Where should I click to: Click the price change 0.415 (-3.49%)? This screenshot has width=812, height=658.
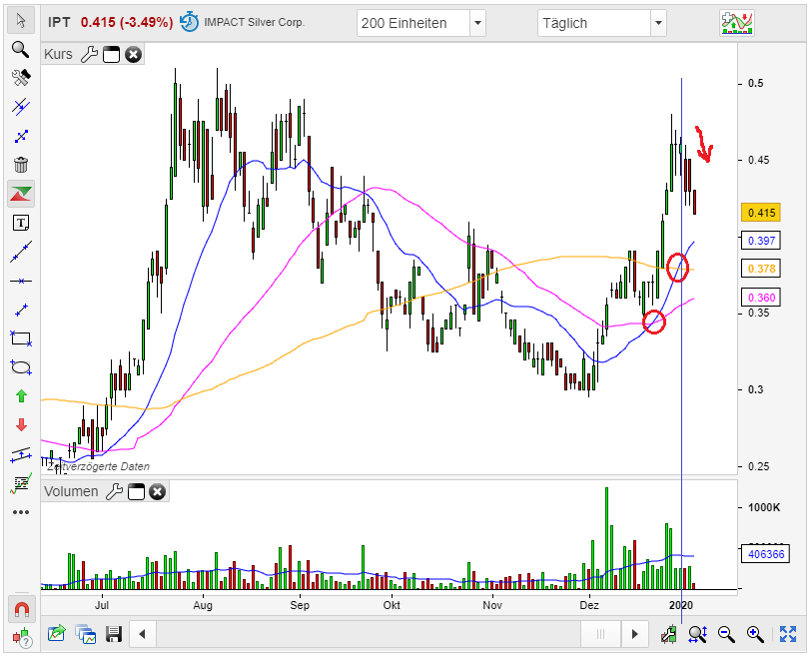coord(127,22)
